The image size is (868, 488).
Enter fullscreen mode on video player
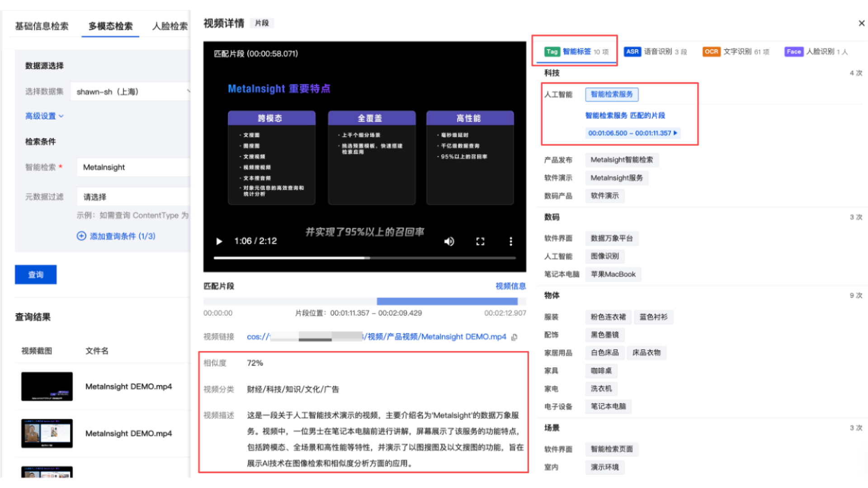pos(480,241)
